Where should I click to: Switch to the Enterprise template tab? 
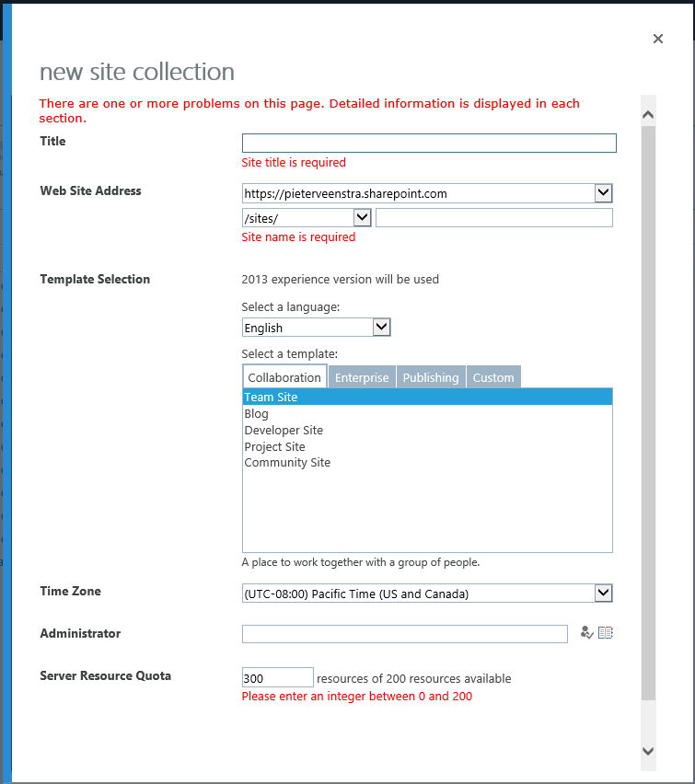[362, 377]
